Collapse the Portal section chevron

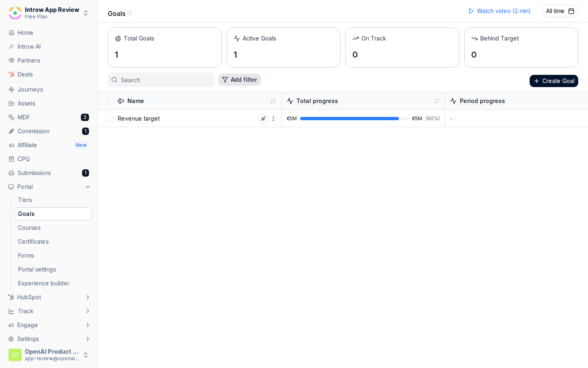click(x=88, y=187)
